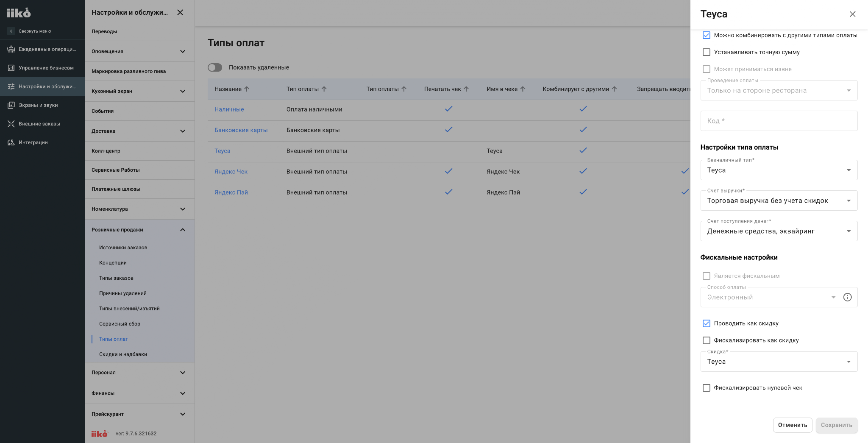
Task: Open Яндекс Чек payment type link
Action: pos(231,172)
